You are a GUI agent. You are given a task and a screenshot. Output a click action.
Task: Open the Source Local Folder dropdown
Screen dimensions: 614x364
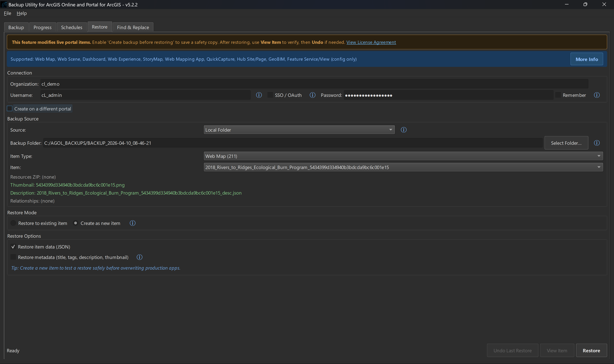coord(299,130)
